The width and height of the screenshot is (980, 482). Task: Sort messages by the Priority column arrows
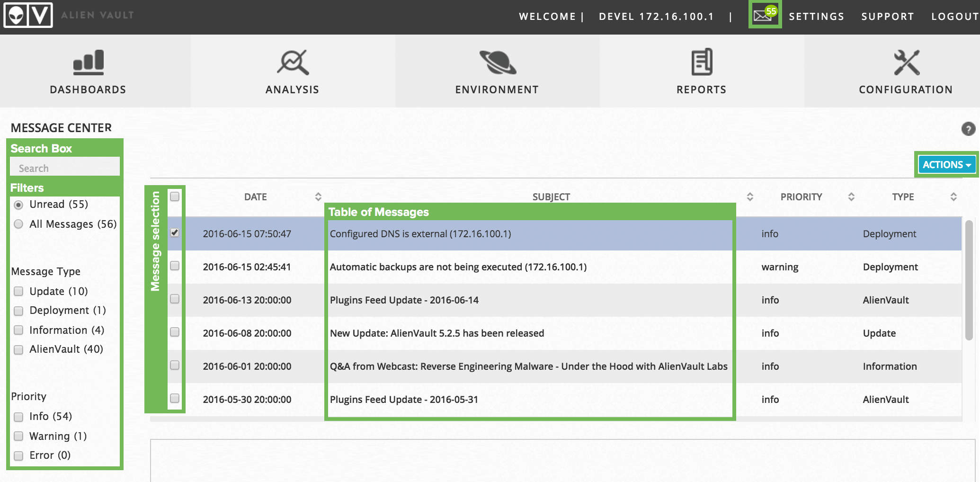click(x=851, y=196)
